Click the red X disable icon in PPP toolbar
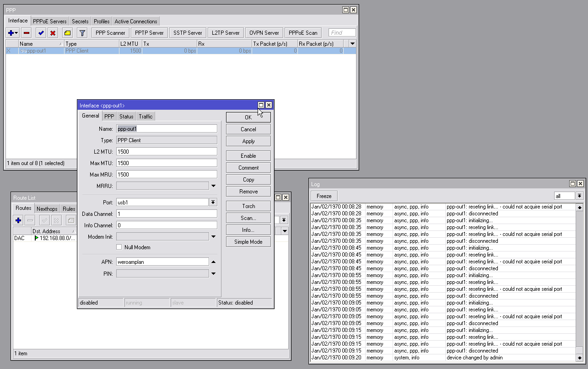The width and height of the screenshot is (588, 369). coord(53,33)
